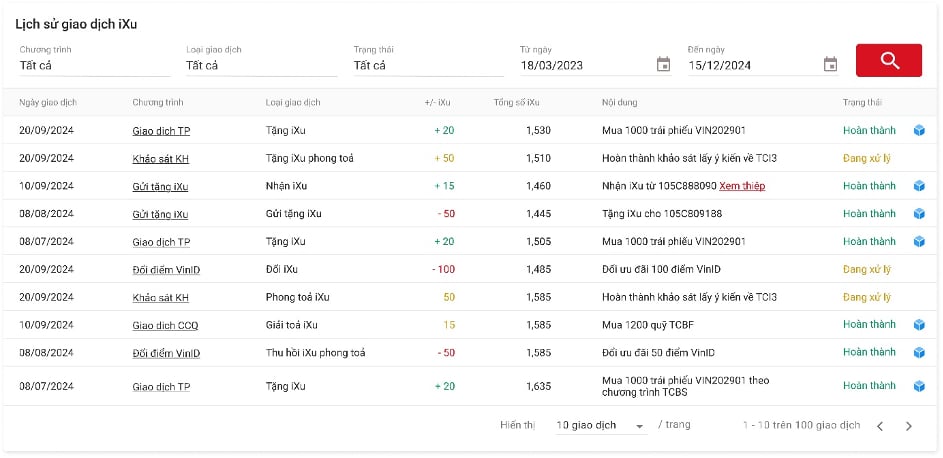The width and height of the screenshot is (943, 458).
Task: Click blue cube icon in 'Thu hồi iXu phong toả' row
Action: coord(919,352)
